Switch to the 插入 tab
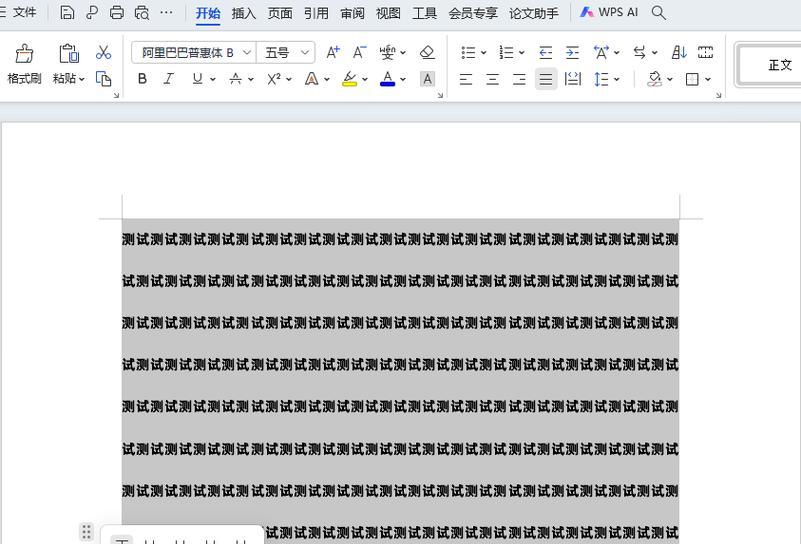The height and width of the screenshot is (544, 801). [244, 13]
